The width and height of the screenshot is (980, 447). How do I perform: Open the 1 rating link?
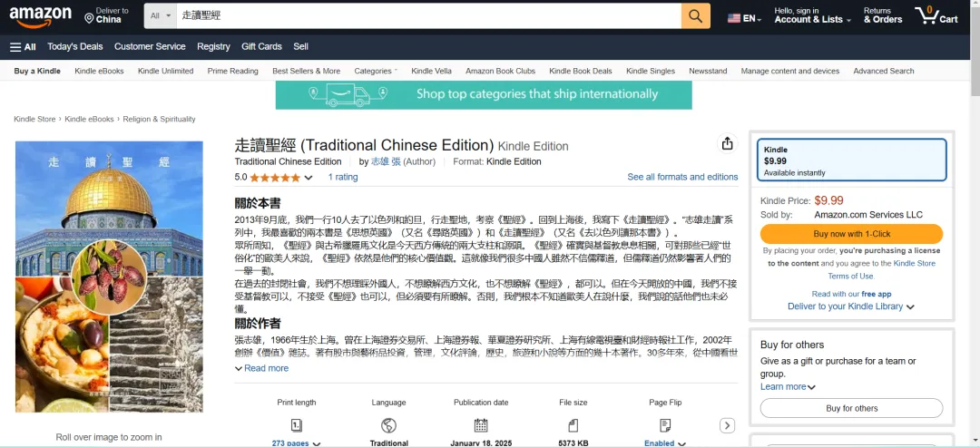[x=343, y=178]
